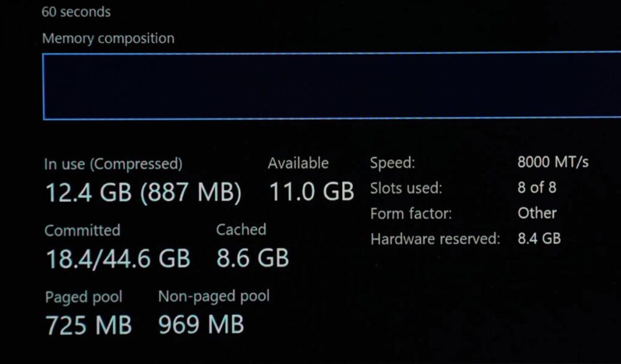Select the Available memory label
Viewport: 621px width, 364px height.
tap(298, 164)
